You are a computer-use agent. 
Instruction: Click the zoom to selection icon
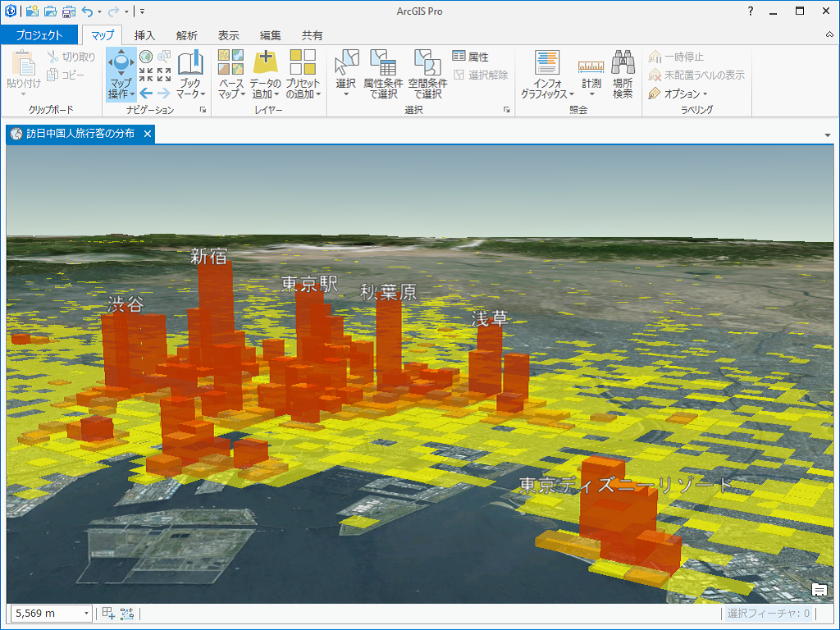coord(164,57)
